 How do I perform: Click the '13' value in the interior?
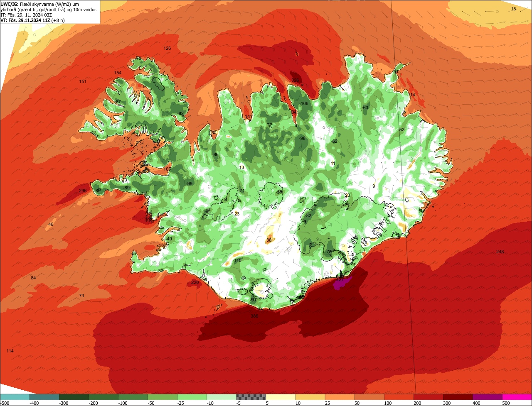tap(242, 167)
